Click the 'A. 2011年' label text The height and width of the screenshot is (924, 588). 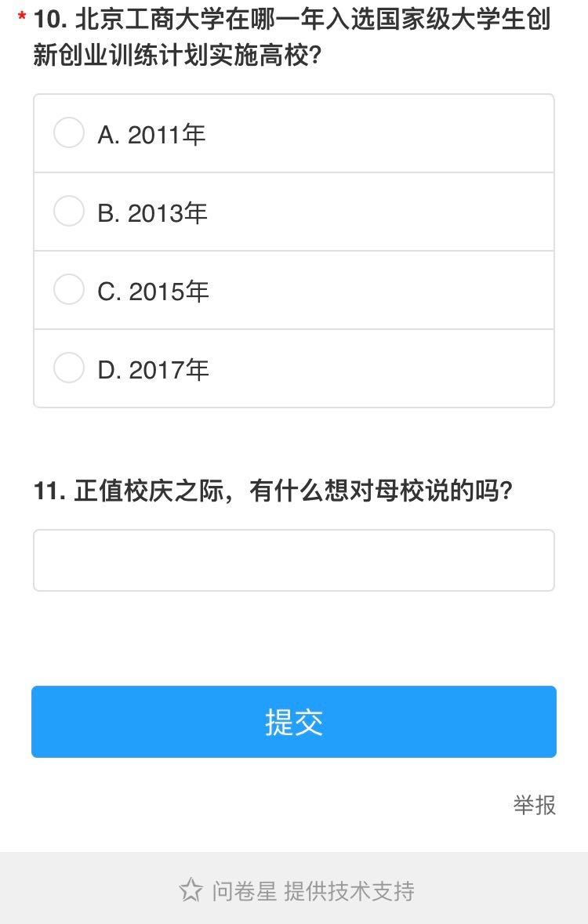click(x=151, y=135)
